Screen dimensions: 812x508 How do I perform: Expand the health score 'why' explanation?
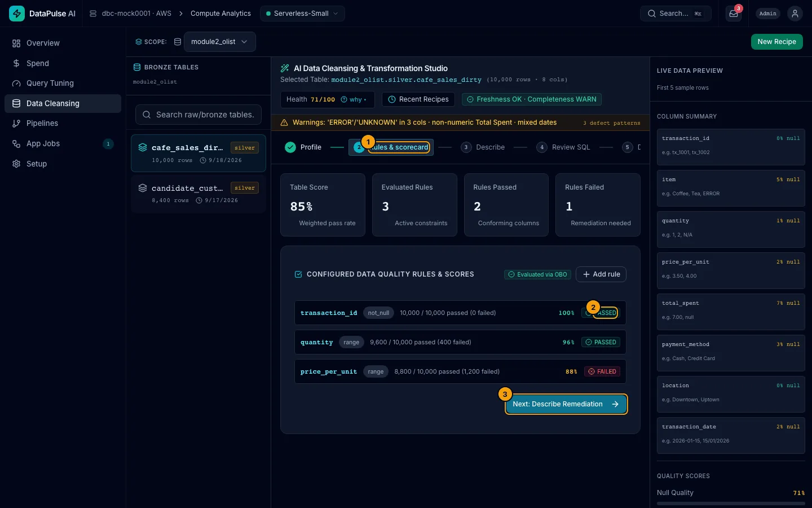(x=354, y=100)
